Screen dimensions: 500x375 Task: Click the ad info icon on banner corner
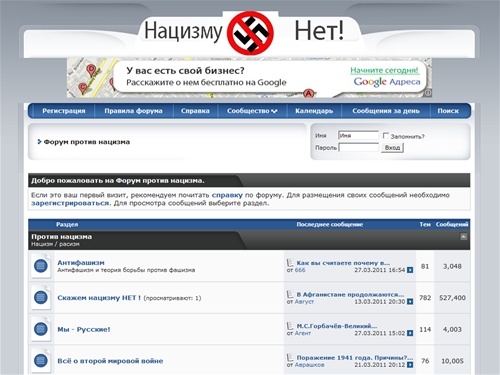point(429,93)
